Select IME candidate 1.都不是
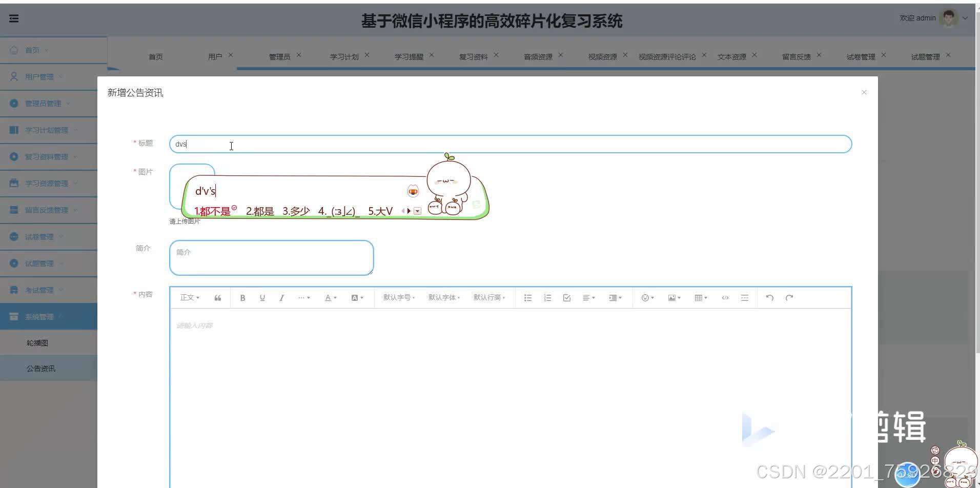The image size is (980, 488). click(x=213, y=211)
